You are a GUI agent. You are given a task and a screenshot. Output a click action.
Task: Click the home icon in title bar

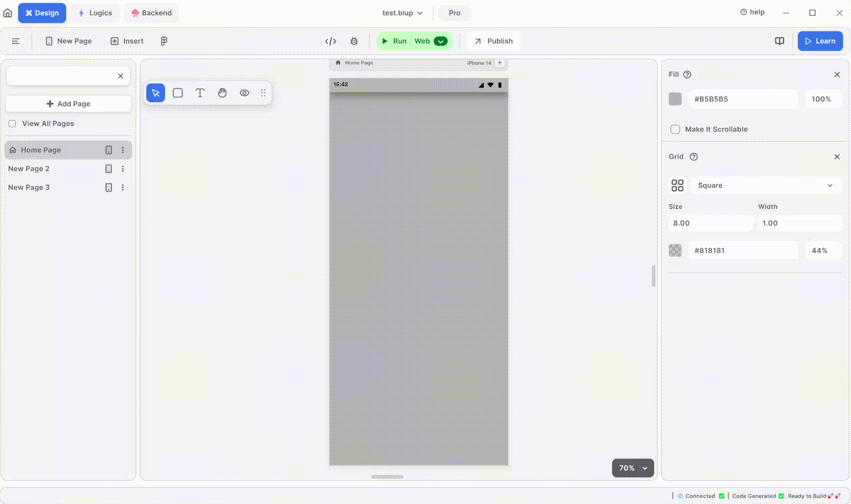pyautogui.click(x=8, y=13)
